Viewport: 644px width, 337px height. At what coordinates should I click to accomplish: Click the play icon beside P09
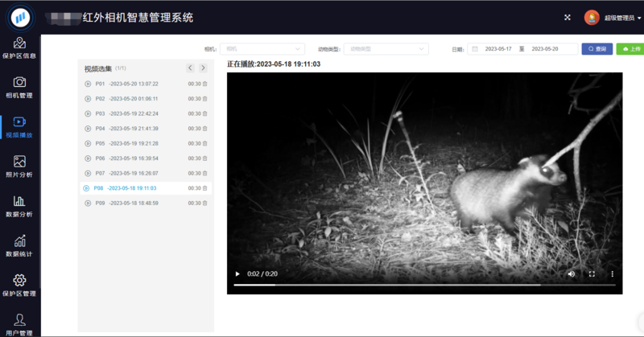coord(88,203)
